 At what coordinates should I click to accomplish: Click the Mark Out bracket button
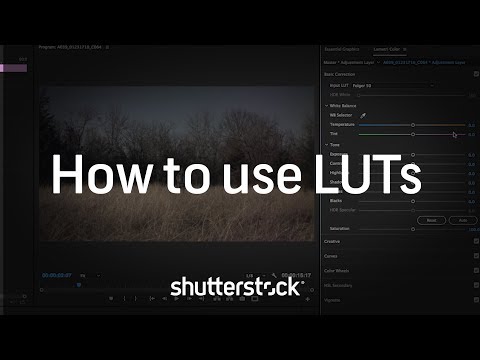[x=135, y=299]
